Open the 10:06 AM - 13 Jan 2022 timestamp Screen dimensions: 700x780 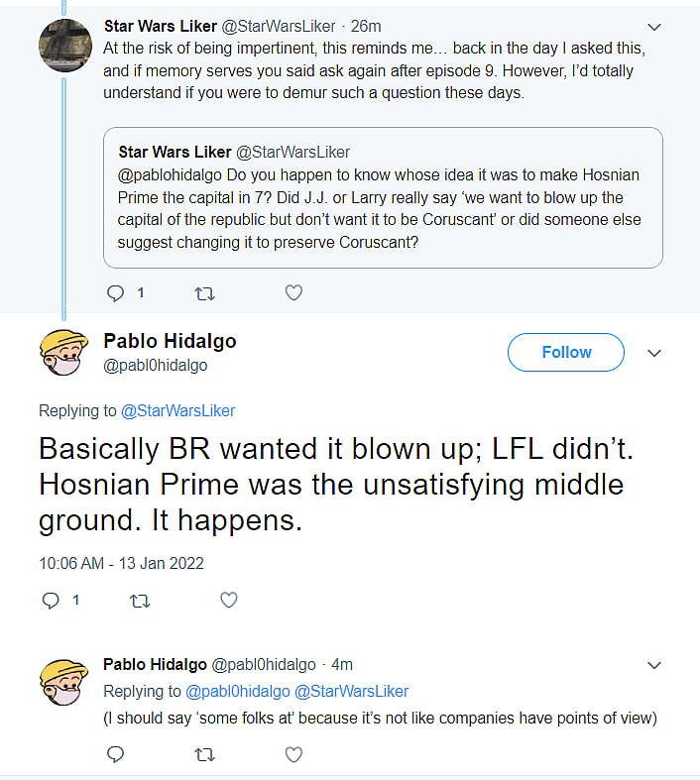pos(121,563)
